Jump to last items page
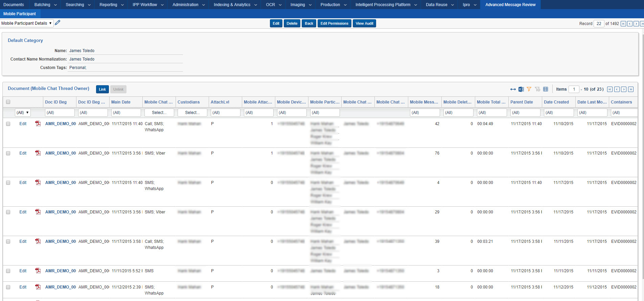This screenshot has height=301, width=644. pos(630,89)
